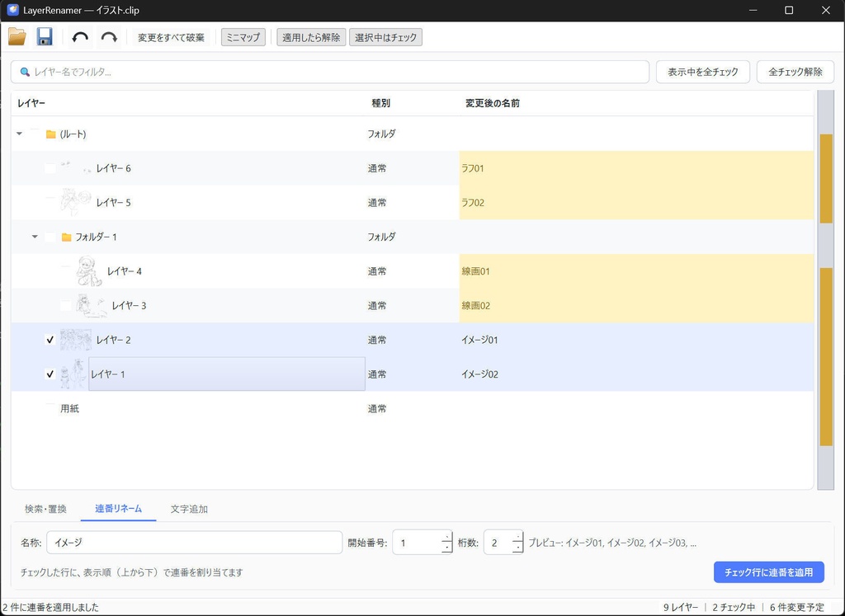
Task: Click the 線画01 new name cell
Action: pyautogui.click(x=636, y=270)
